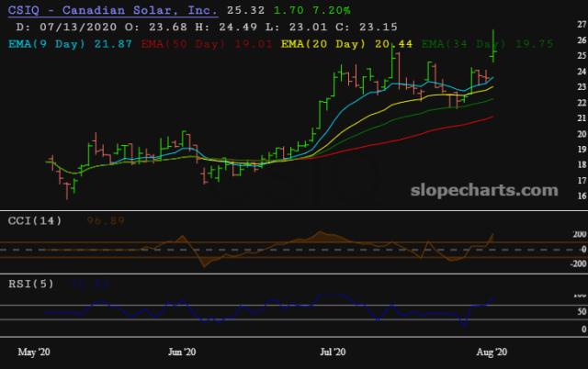Viewport: 588px width, 369px height.
Task: Click the Jul '20 date axis label
Action: coord(333,352)
